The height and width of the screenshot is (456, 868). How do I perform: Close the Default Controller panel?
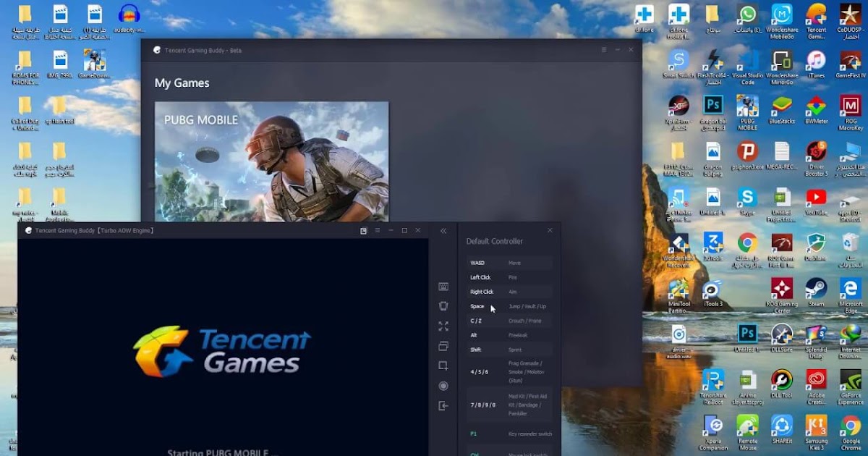tap(550, 230)
